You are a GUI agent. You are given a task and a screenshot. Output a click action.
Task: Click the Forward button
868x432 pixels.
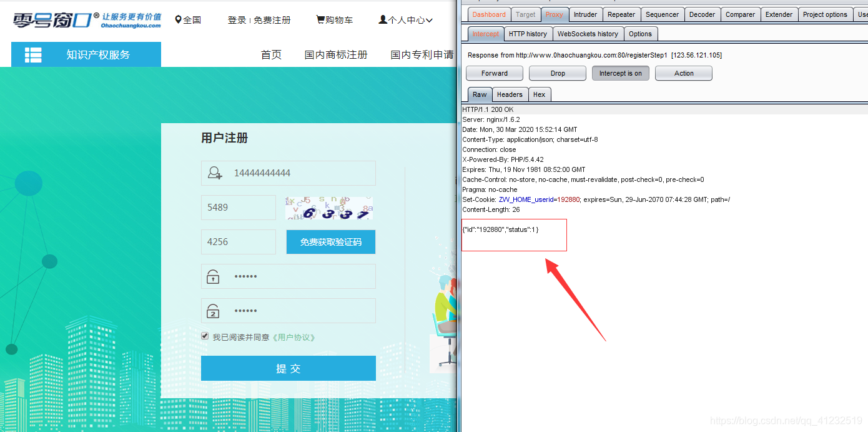tap(495, 73)
